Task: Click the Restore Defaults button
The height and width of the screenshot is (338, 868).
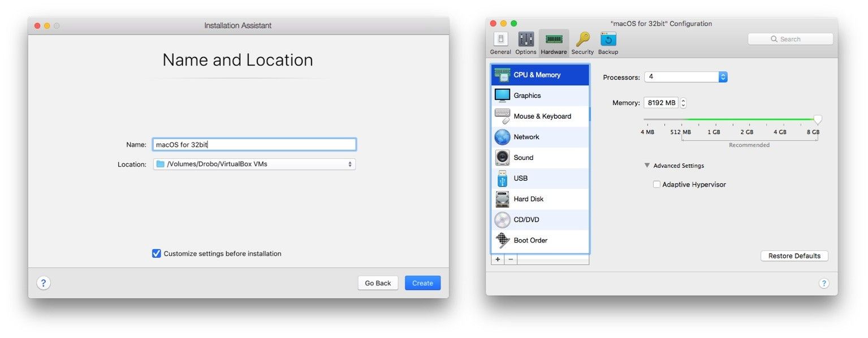Action: coord(794,256)
